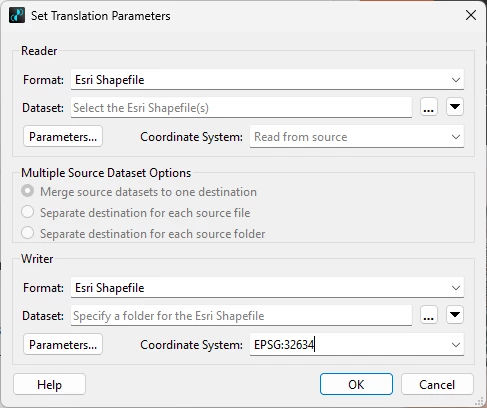
Task: Open the Help button
Action: [49, 384]
